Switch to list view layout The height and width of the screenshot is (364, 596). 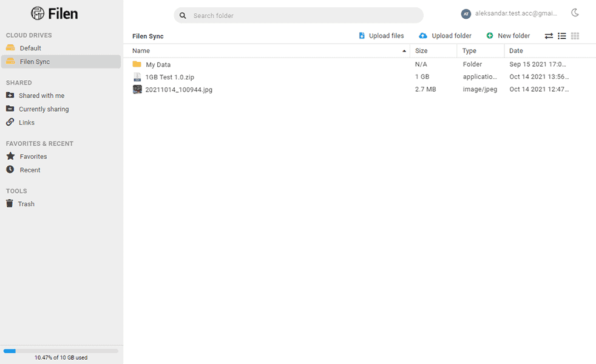pyautogui.click(x=561, y=36)
